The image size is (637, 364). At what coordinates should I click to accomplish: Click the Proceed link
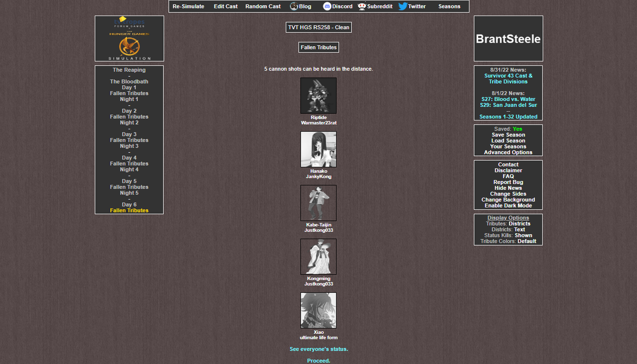(318, 360)
